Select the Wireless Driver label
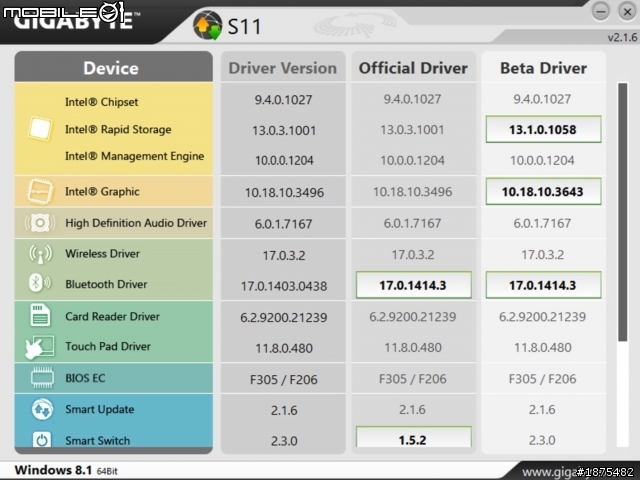Viewport: 640px width, 480px height. (102, 253)
